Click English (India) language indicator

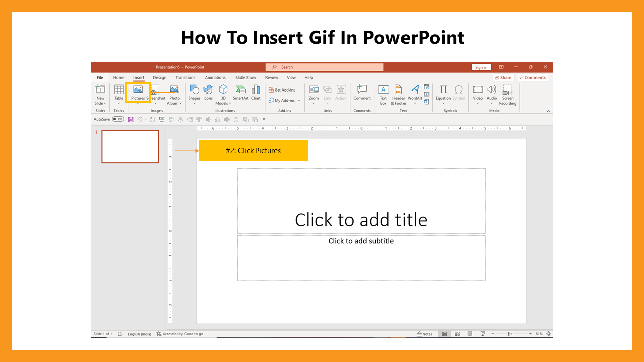click(139, 334)
